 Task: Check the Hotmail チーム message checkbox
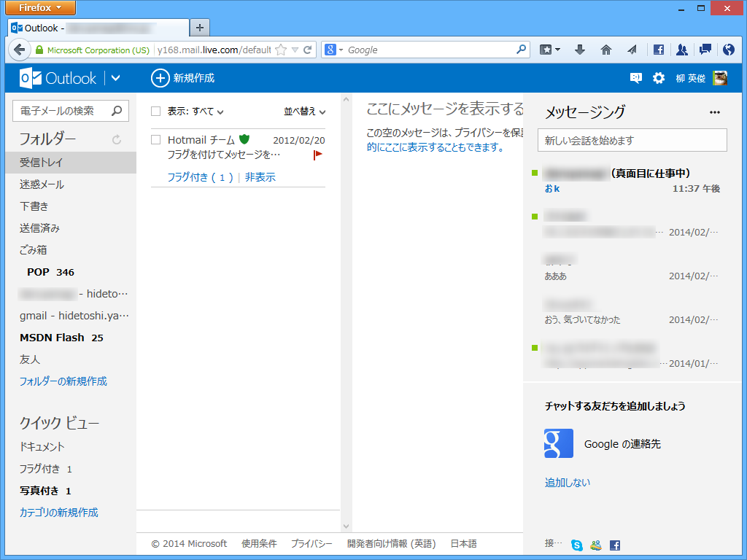tap(156, 140)
